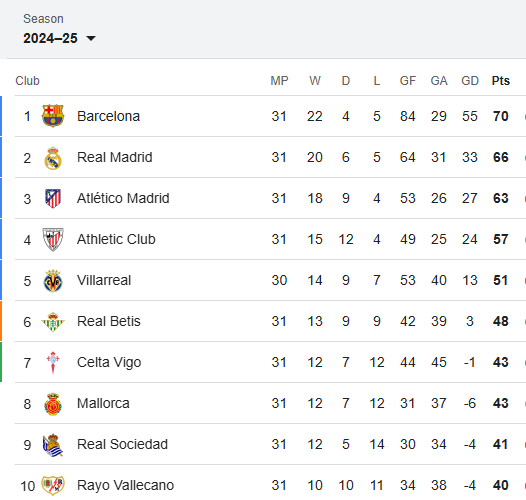Click the Real Madrid crest icon
Screen dimensions: 526x500
pyautogui.click(x=53, y=158)
